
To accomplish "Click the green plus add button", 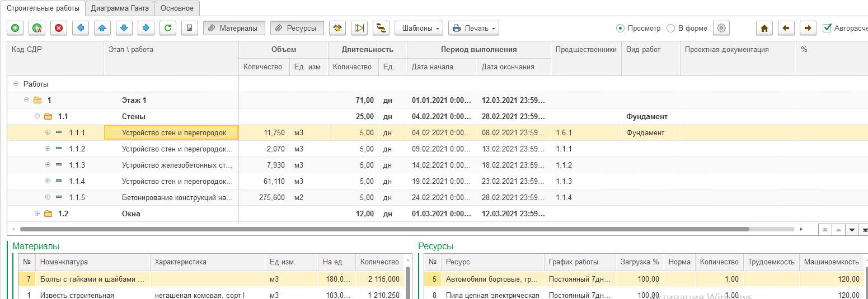I will click(x=15, y=28).
